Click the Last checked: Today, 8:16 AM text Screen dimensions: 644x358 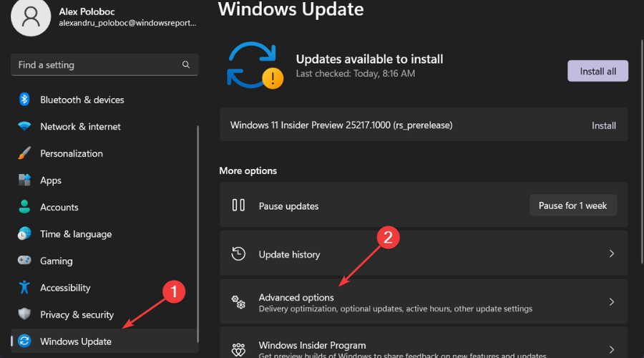tap(356, 74)
